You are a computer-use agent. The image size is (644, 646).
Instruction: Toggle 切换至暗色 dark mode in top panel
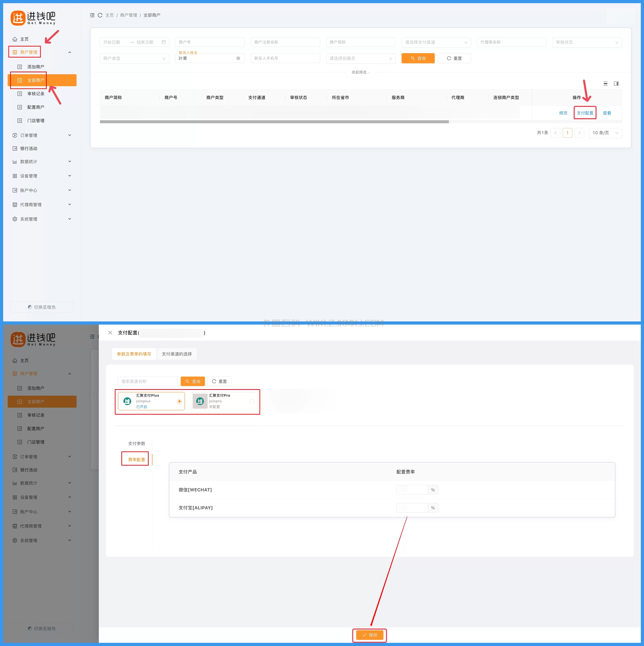[x=42, y=307]
